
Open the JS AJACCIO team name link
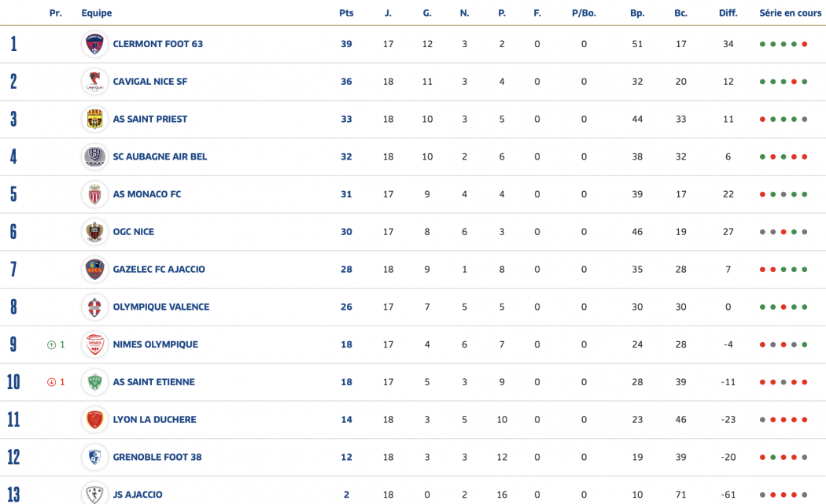click(x=138, y=495)
